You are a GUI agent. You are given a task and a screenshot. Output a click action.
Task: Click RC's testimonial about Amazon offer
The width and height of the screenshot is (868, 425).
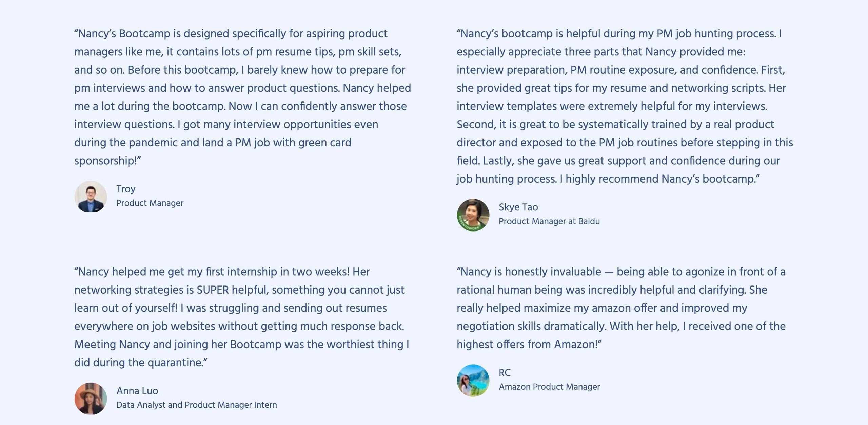620,308
